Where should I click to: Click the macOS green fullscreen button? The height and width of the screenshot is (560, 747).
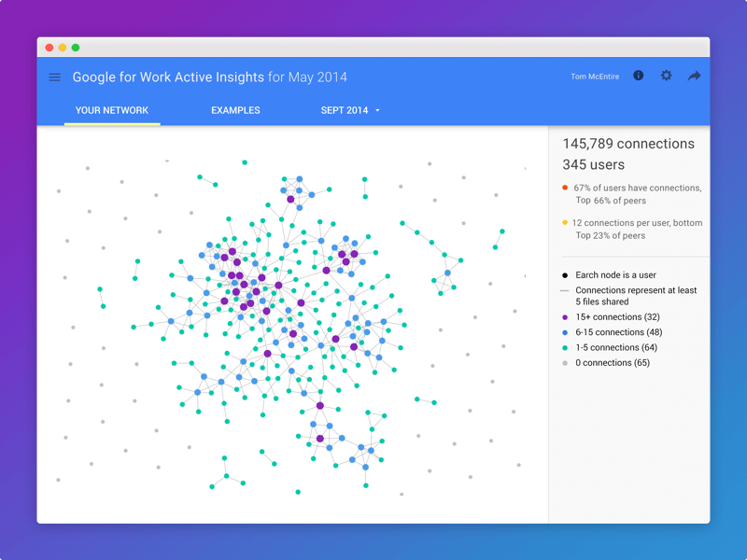[x=76, y=48]
